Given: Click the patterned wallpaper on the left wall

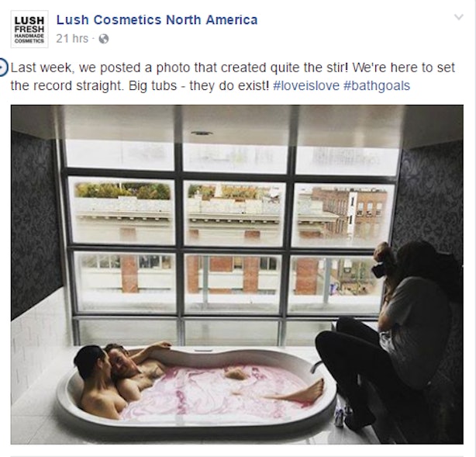Looking at the screenshot, I should coord(35,225).
